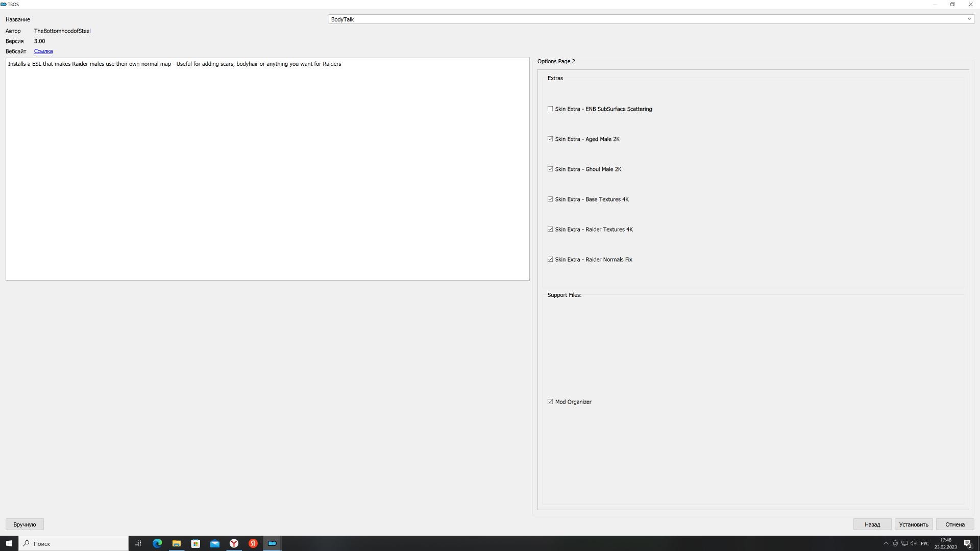This screenshot has width=980, height=551.
Task: Open Microsoft Store taskbar icon
Action: click(x=195, y=543)
